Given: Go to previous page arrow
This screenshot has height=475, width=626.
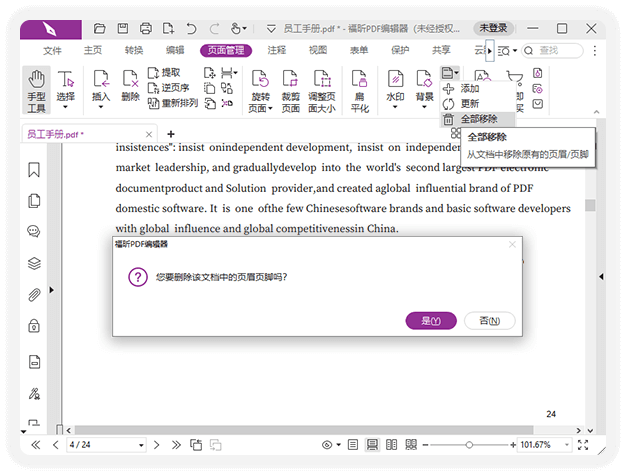Looking at the screenshot, I should [55, 445].
